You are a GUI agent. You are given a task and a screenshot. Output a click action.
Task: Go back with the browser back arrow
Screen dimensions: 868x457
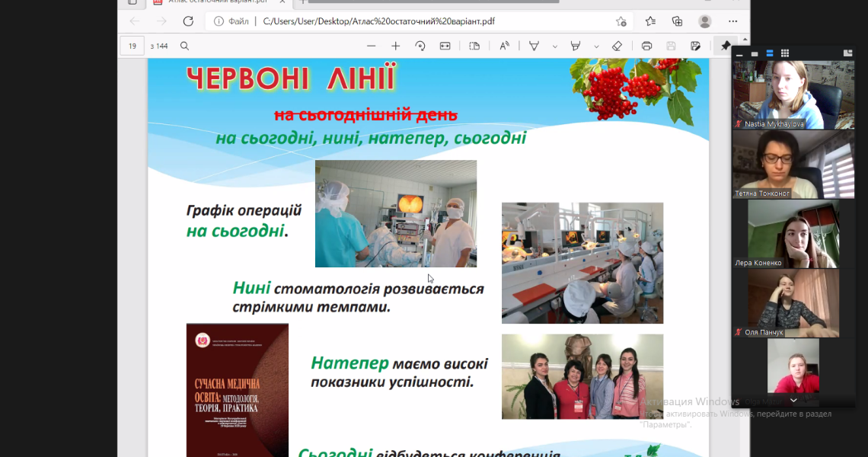tap(135, 21)
